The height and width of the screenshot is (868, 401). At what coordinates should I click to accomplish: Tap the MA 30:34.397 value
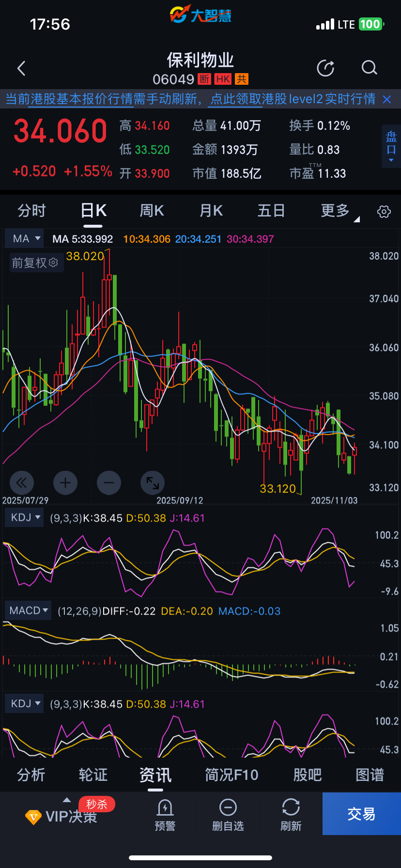(250, 239)
